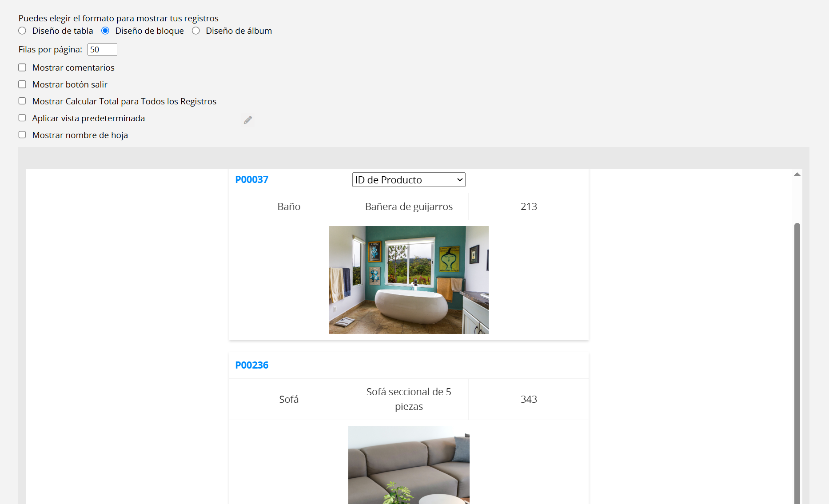
Task: Click the sectional sofa product image
Action: click(409, 465)
